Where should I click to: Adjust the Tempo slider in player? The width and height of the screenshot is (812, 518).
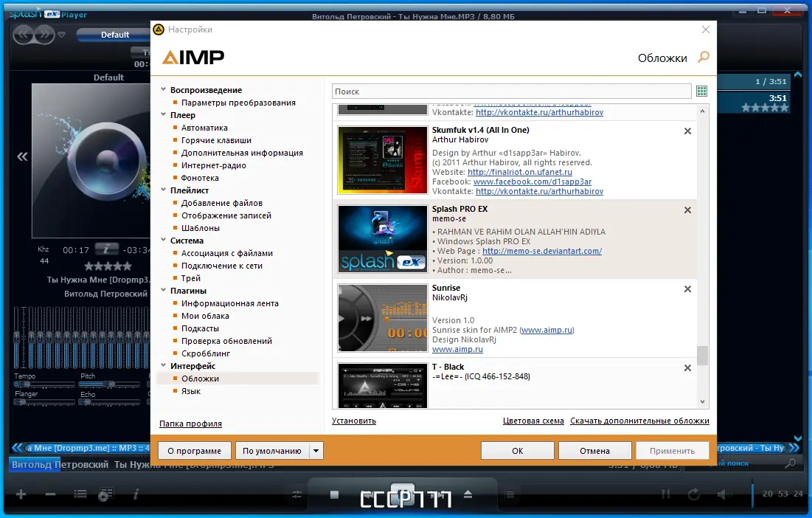(44, 384)
